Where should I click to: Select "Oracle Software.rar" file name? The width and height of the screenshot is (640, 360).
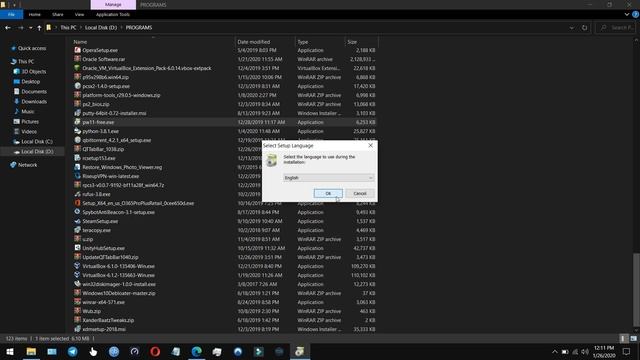coord(104,59)
